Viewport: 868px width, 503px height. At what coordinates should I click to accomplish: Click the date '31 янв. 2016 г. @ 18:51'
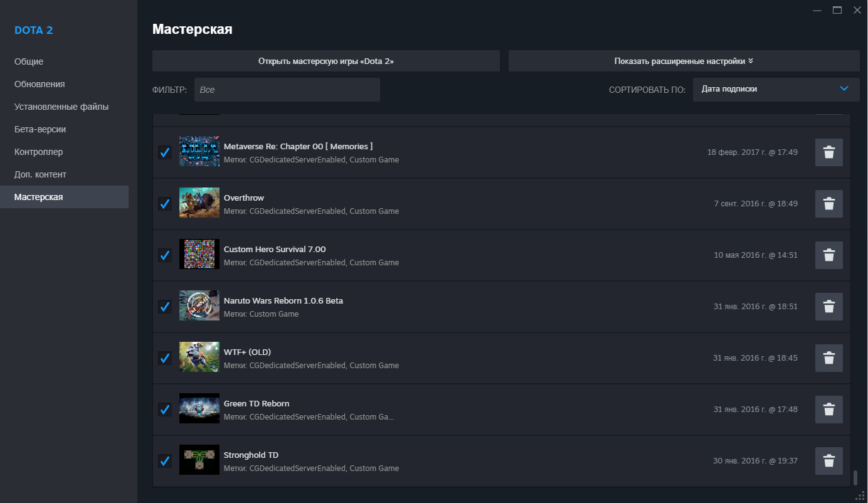[756, 307]
